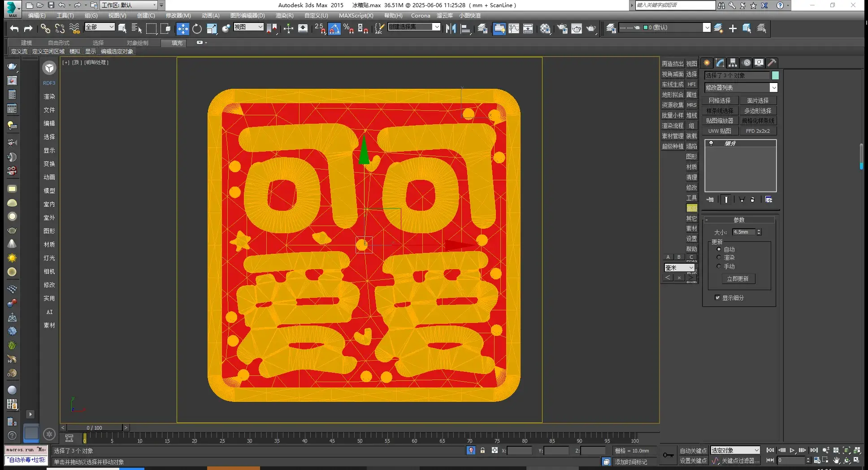The width and height of the screenshot is (868, 470).
Task: Collapse the 参数 rollout header
Action: tap(739, 220)
